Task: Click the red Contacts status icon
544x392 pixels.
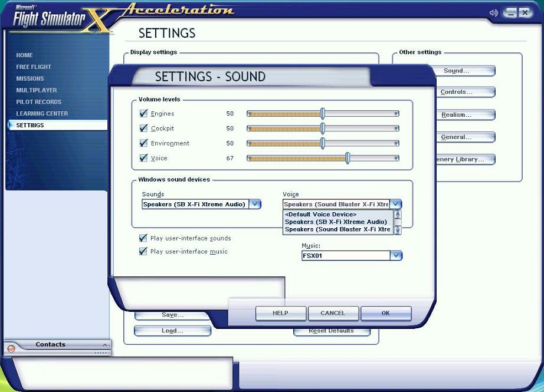Action: pyautogui.click(x=11, y=349)
